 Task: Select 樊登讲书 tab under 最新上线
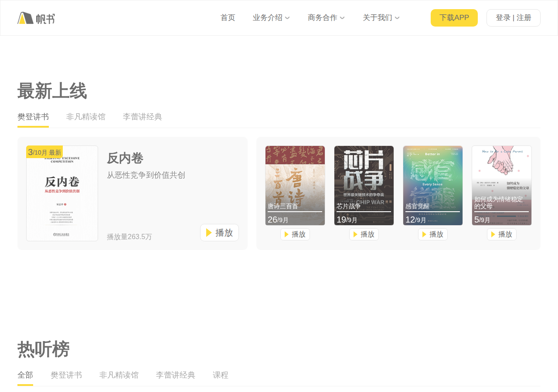[x=33, y=117]
